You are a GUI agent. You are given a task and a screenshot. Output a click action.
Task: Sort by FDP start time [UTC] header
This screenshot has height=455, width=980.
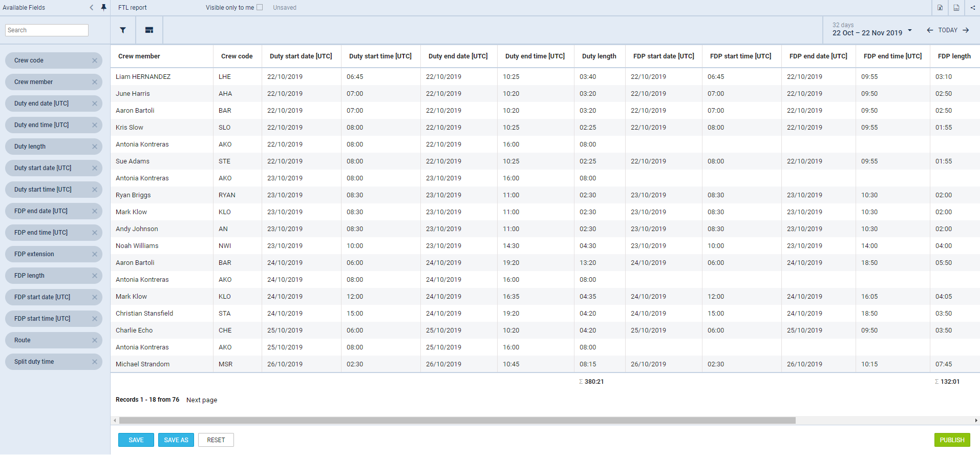coord(741,56)
